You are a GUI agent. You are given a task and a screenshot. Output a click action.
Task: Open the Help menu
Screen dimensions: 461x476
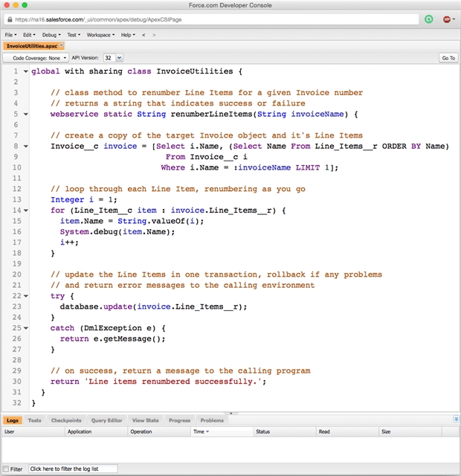[128, 35]
